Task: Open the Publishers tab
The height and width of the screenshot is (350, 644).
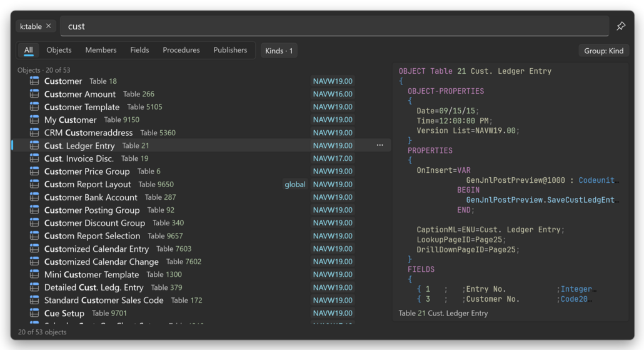Action: [x=230, y=50]
